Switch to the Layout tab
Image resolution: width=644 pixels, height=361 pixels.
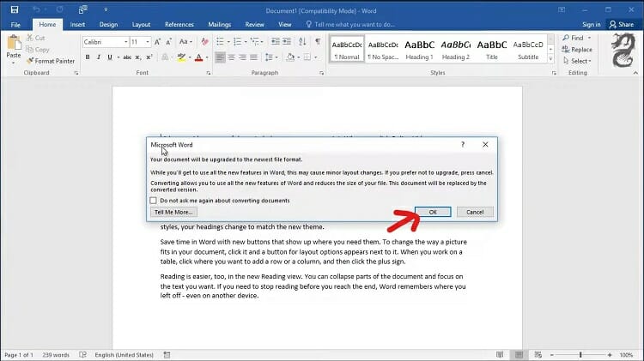pyautogui.click(x=141, y=25)
